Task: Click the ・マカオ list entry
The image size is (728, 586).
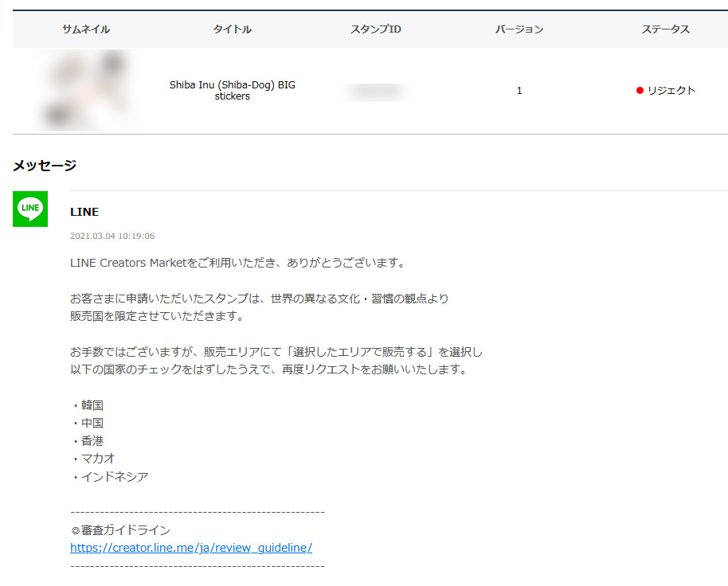Action: 93,459
